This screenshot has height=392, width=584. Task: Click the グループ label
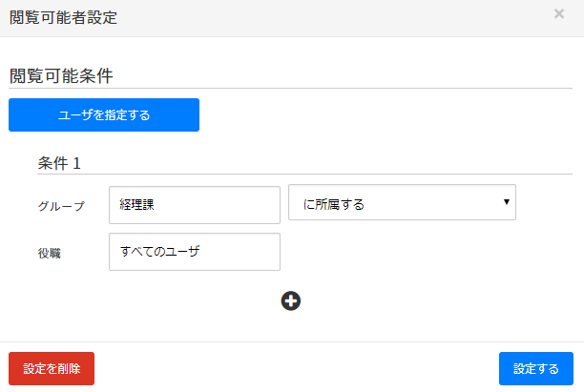(x=61, y=205)
